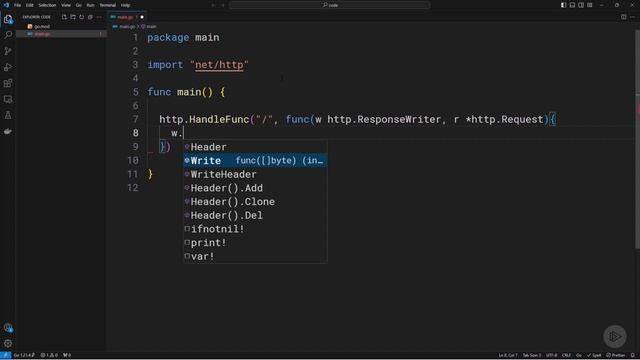Go back with the navigation arrow

(213, 5)
